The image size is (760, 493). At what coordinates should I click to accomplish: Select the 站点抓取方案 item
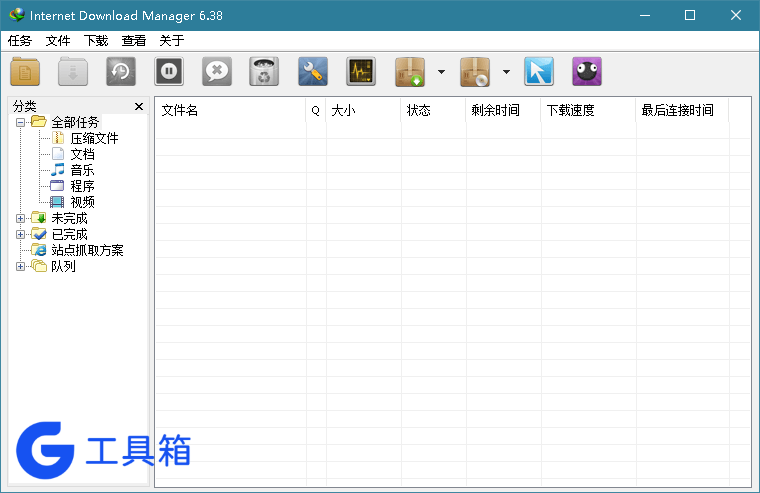point(87,251)
